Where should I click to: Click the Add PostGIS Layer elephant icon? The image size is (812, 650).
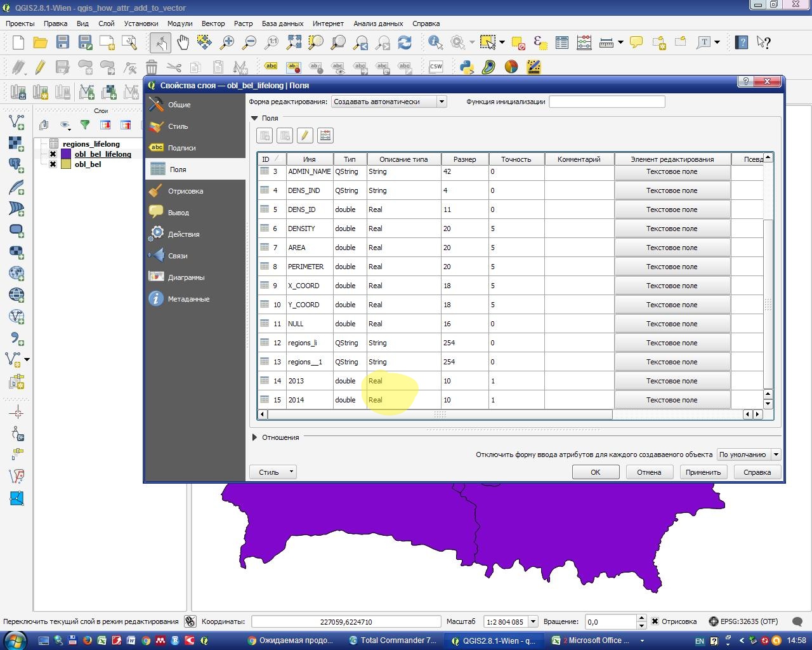click(17, 164)
